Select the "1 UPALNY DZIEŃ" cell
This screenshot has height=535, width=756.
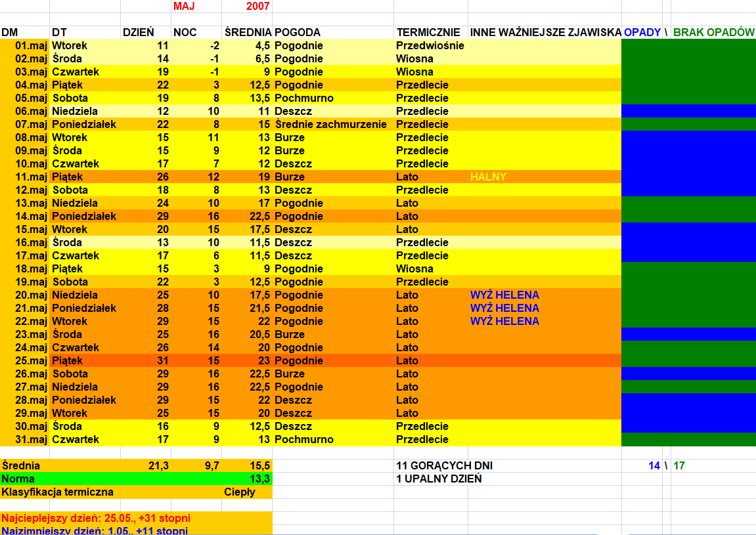pos(439,479)
